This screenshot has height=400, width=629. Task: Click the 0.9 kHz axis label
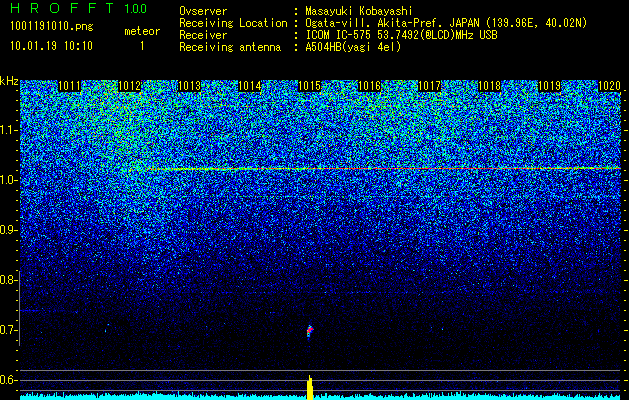coord(7,230)
